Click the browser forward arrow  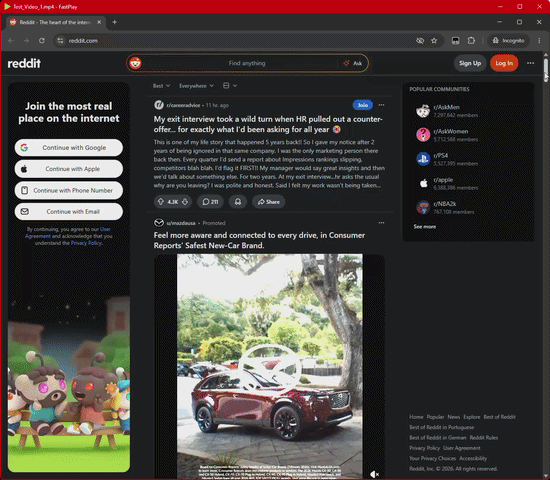(x=26, y=41)
